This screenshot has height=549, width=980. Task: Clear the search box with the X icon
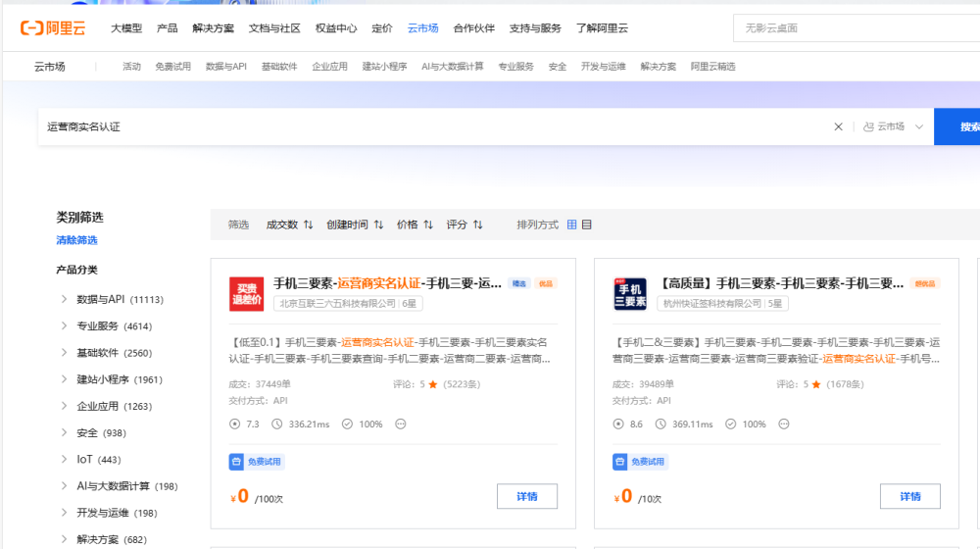coord(838,126)
